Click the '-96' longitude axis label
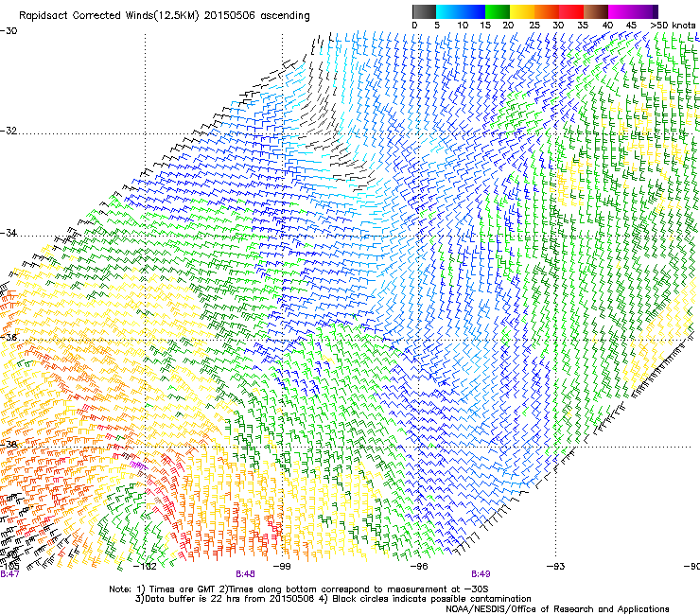 pyautogui.click(x=419, y=567)
